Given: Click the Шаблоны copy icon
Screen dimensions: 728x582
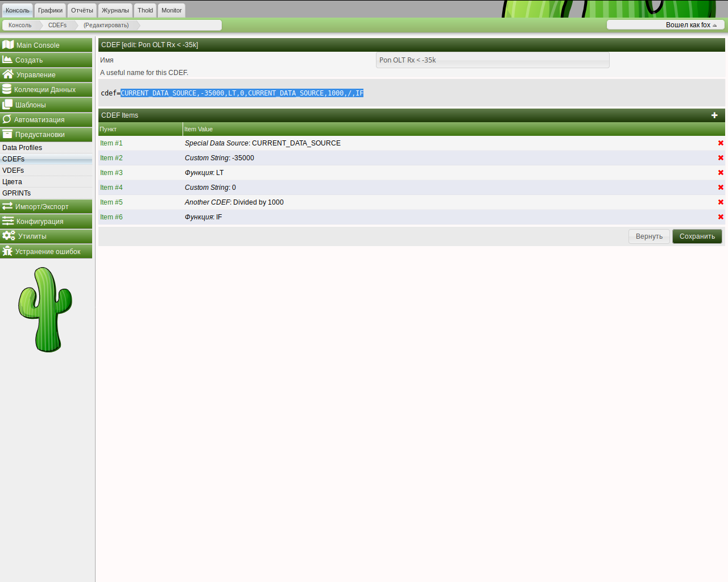Looking at the screenshot, I should coord(7,104).
